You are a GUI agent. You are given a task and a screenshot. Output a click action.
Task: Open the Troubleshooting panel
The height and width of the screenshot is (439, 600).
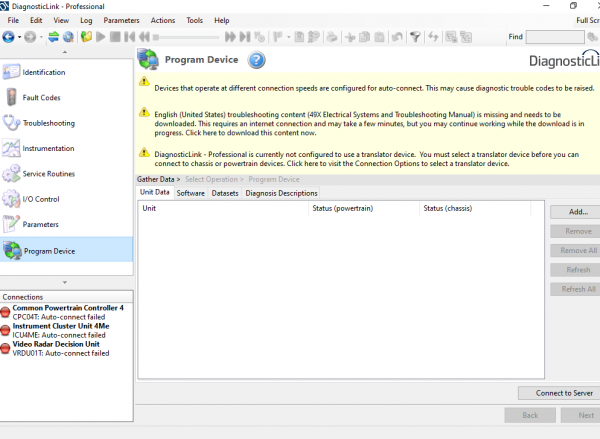pyautogui.click(x=67, y=123)
